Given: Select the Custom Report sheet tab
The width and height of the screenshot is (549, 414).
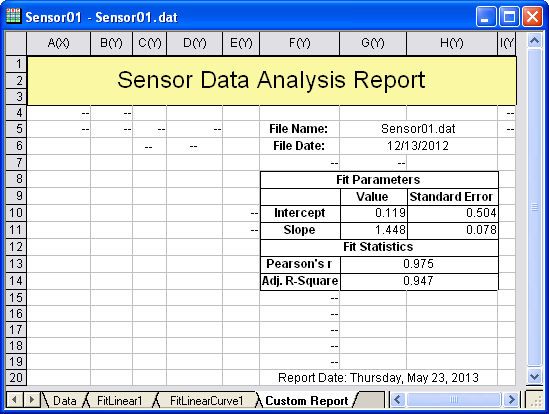Looking at the screenshot, I should 307,400.
